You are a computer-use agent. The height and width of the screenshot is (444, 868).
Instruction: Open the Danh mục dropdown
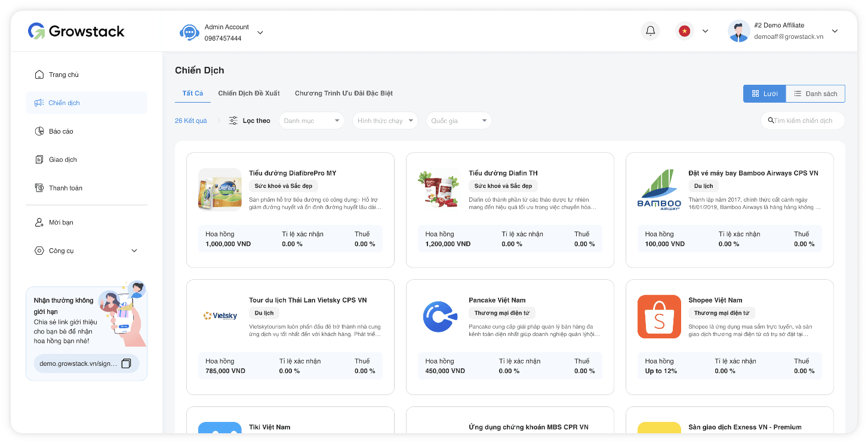click(x=311, y=121)
